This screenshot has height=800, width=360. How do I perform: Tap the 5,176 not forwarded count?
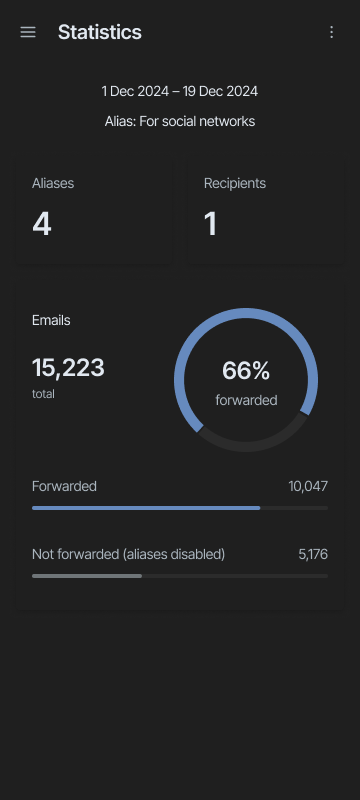(x=313, y=554)
